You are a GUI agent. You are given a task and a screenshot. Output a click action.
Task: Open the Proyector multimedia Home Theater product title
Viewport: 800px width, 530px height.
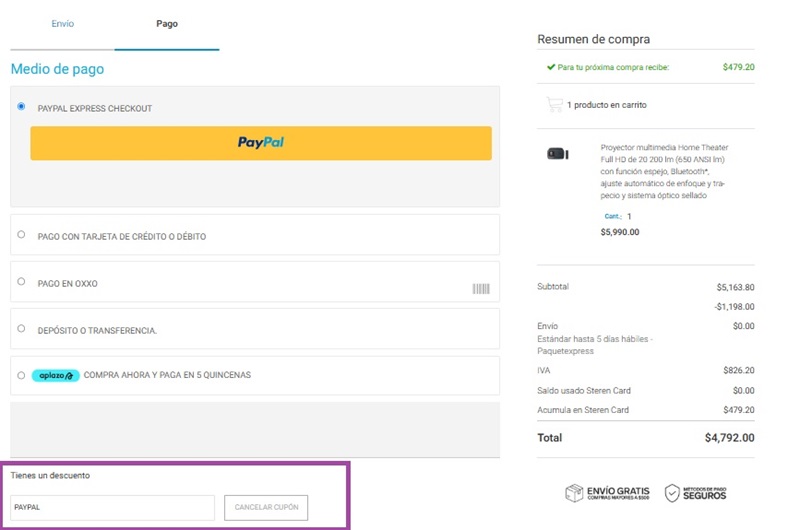664,171
